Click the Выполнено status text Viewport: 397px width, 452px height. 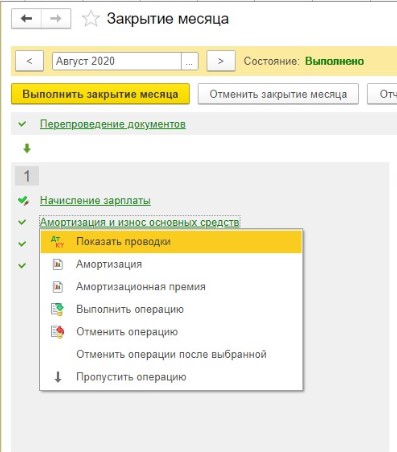pos(334,61)
